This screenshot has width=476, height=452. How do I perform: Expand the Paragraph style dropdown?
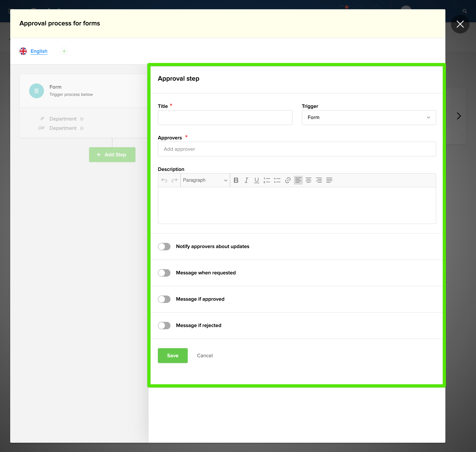click(x=205, y=180)
